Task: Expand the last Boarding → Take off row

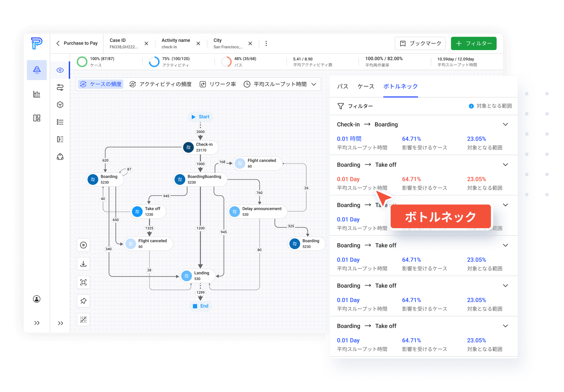Action: [505, 326]
